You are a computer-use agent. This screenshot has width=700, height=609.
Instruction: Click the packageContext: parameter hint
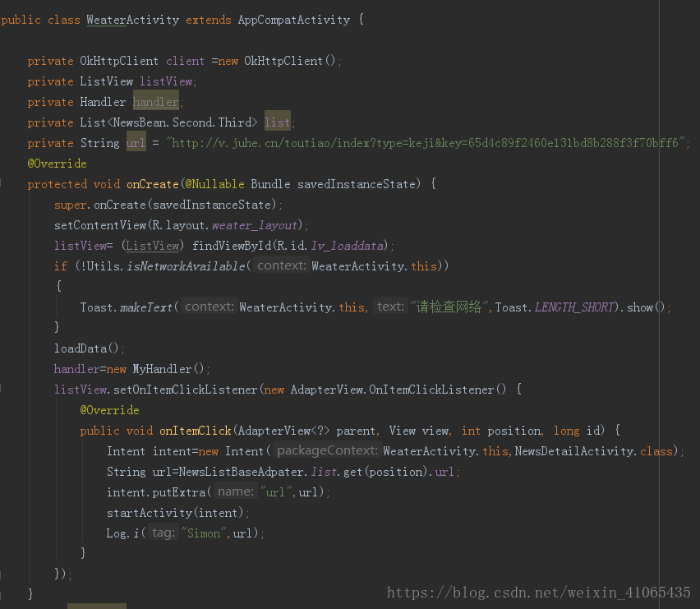327,451
